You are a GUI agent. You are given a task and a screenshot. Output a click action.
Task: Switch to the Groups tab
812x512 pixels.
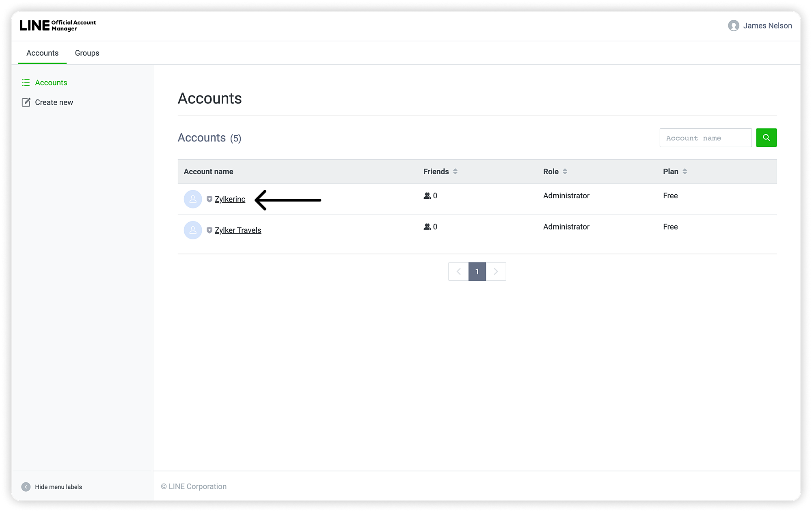coord(87,53)
